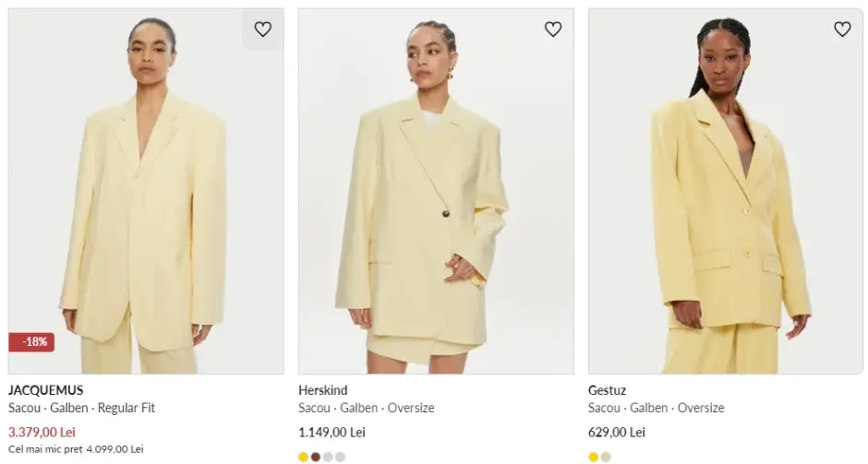Click the -18% discount badge

tap(31, 341)
